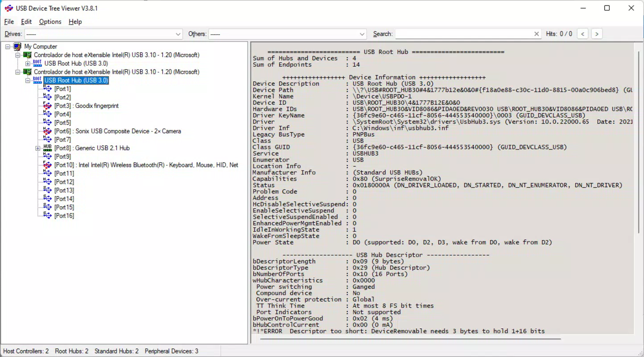Open the Help menu
644x357 pixels.
(75, 21)
